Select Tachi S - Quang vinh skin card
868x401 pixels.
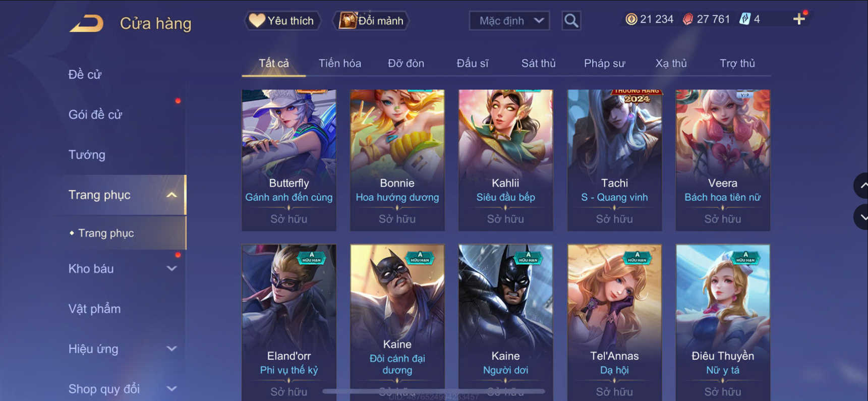point(614,160)
